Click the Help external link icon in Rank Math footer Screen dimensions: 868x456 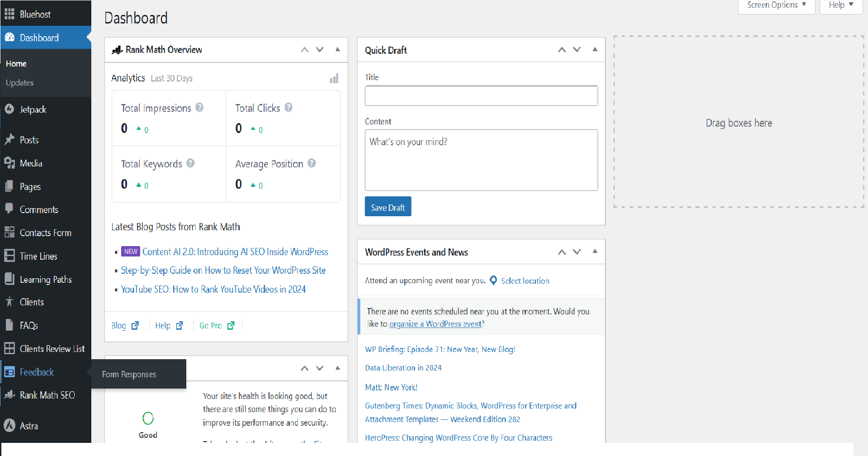(x=179, y=325)
